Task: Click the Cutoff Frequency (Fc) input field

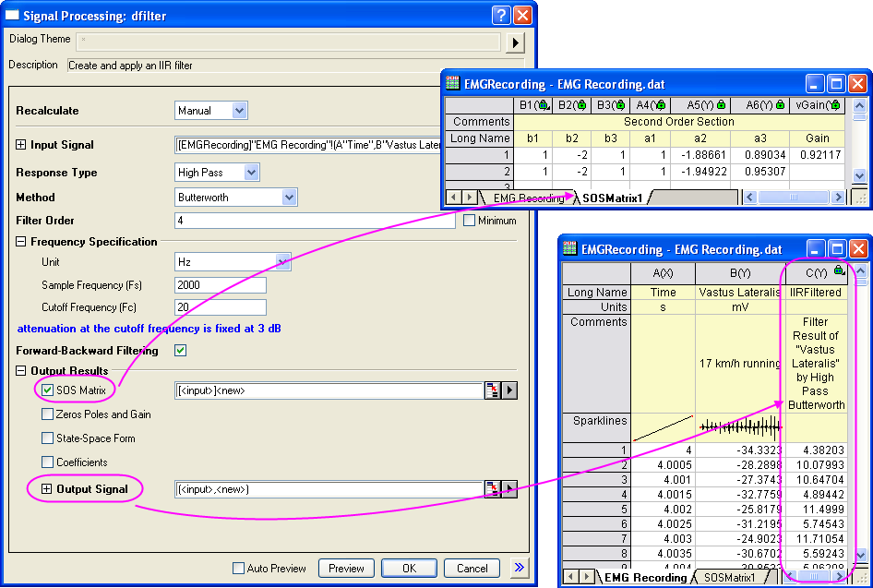Action: coord(220,307)
